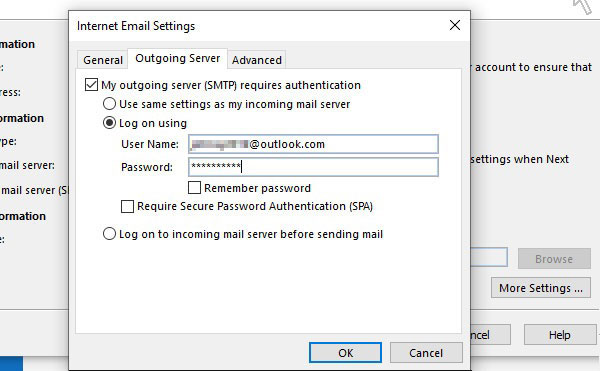Click the User Name input field

click(x=313, y=144)
